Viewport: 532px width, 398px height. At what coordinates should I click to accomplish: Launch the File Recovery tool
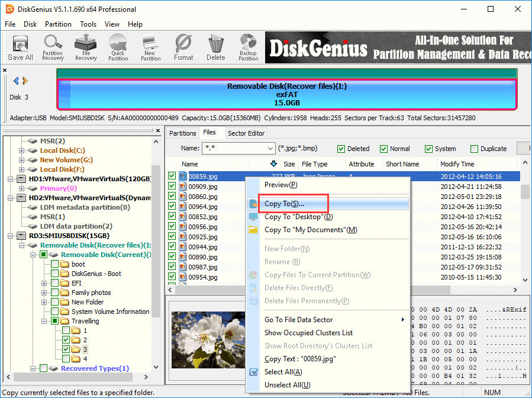click(86, 48)
